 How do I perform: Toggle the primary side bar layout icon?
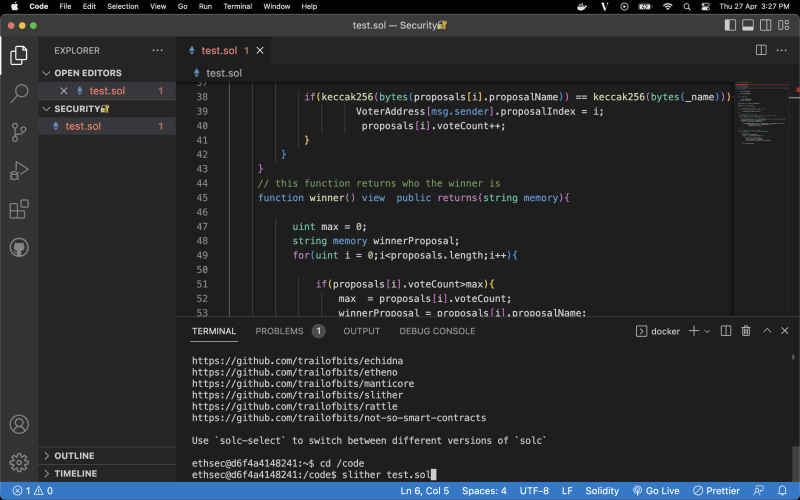730,25
